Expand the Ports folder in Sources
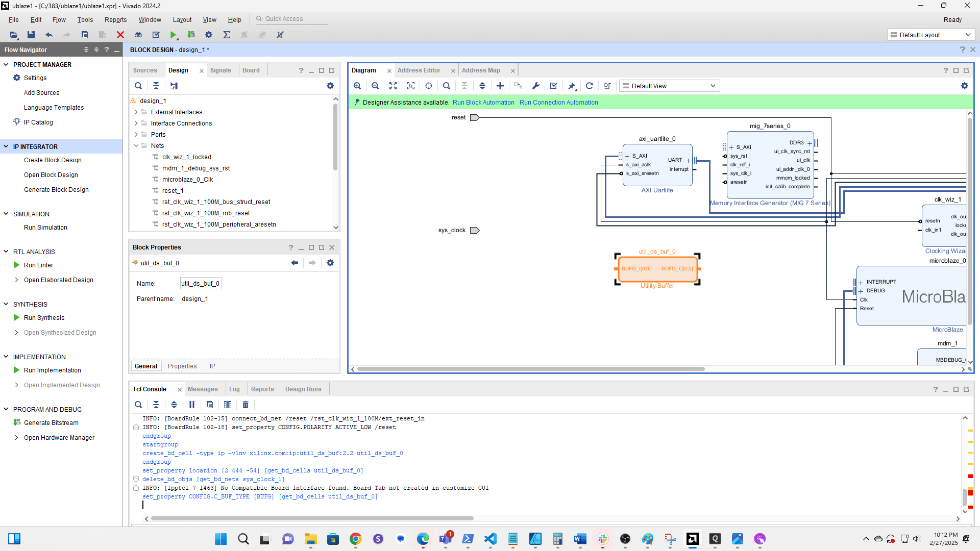This screenshot has height=551, width=980. click(x=136, y=134)
